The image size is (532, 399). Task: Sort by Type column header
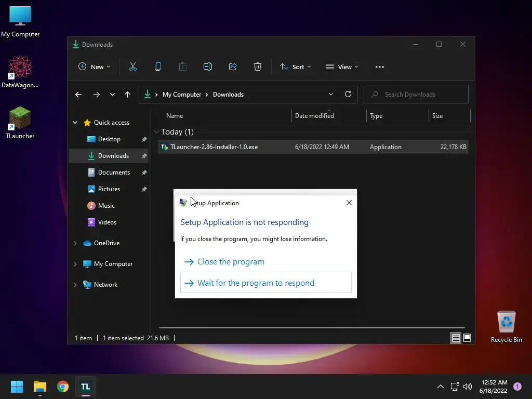click(397, 116)
